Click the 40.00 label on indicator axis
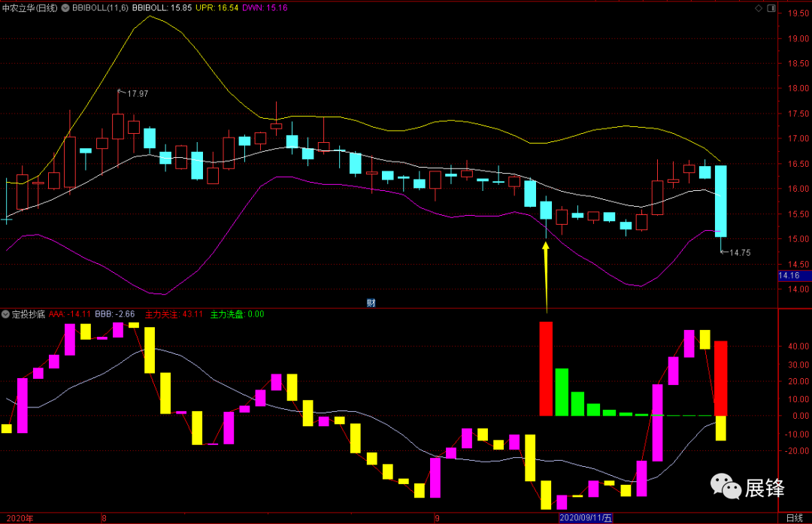Image resolution: width=812 pixels, height=524 pixels. click(798, 347)
